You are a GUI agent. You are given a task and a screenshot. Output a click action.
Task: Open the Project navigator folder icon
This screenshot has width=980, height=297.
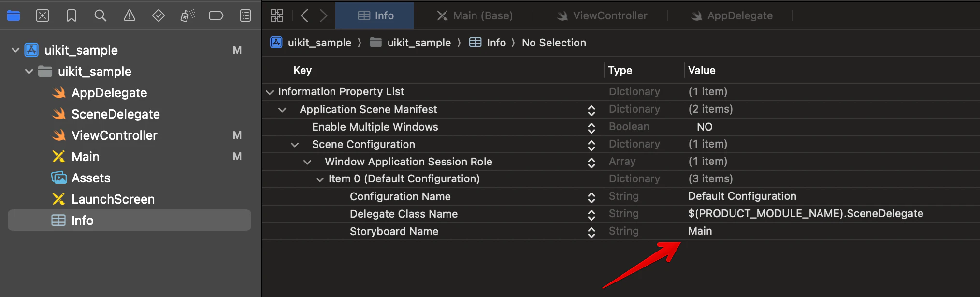click(x=14, y=16)
